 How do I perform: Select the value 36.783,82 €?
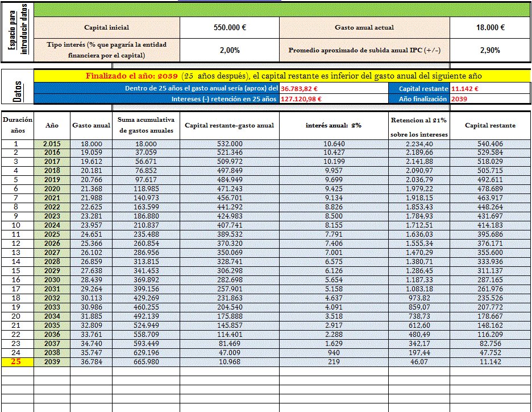click(334, 89)
